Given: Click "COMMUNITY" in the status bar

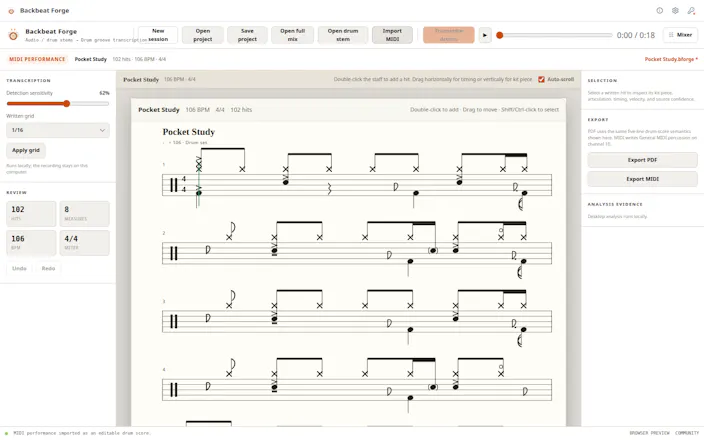Looking at the screenshot, I should [687, 433].
